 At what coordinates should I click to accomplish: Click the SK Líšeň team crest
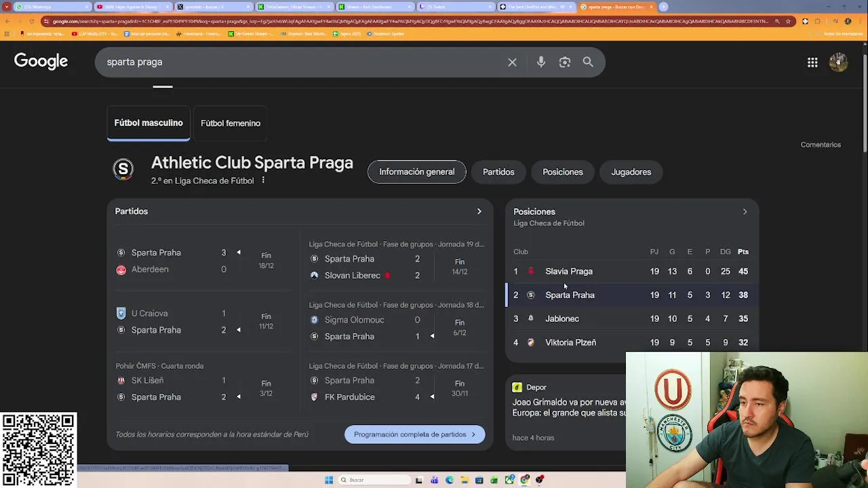121,380
